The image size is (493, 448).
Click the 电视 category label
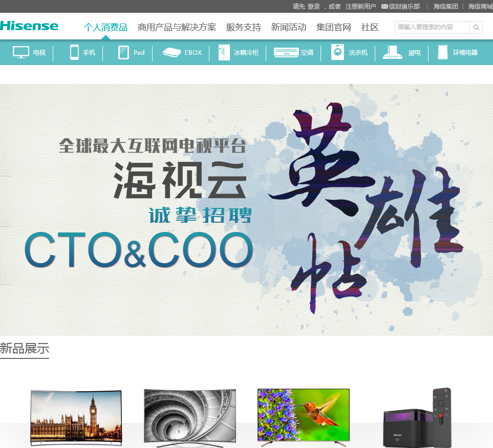pyautogui.click(x=39, y=53)
